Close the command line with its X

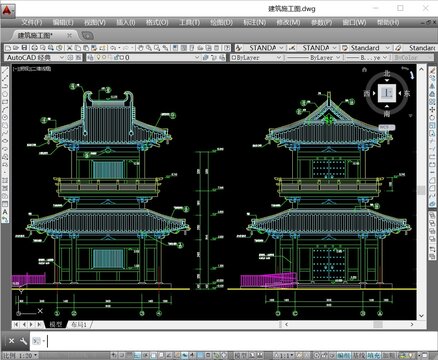click(11, 341)
